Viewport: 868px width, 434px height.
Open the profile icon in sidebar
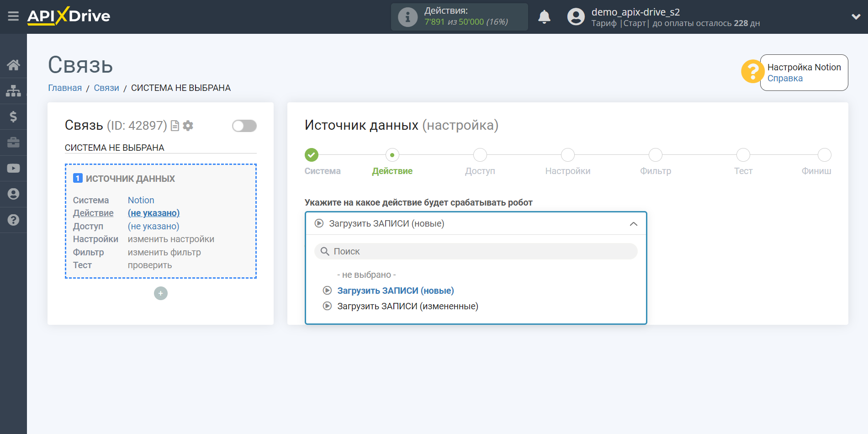tap(13, 194)
